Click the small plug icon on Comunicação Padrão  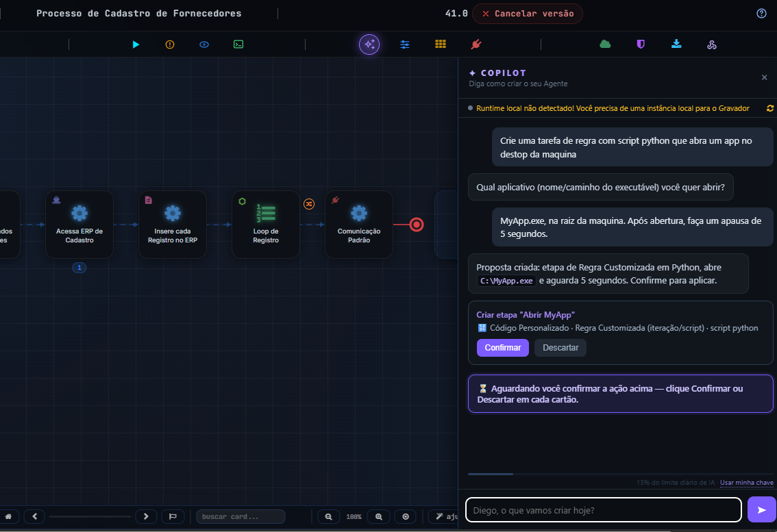coord(336,200)
